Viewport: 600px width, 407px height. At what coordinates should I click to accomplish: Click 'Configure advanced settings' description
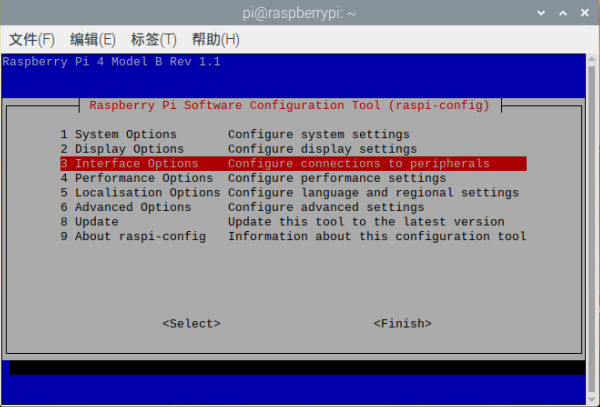(326, 207)
